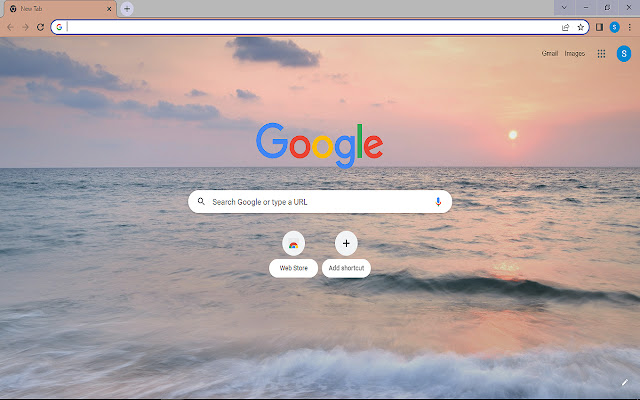Click the Web Store label
Image resolution: width=640 pixels, height=400 pixels.
point(293,268)
